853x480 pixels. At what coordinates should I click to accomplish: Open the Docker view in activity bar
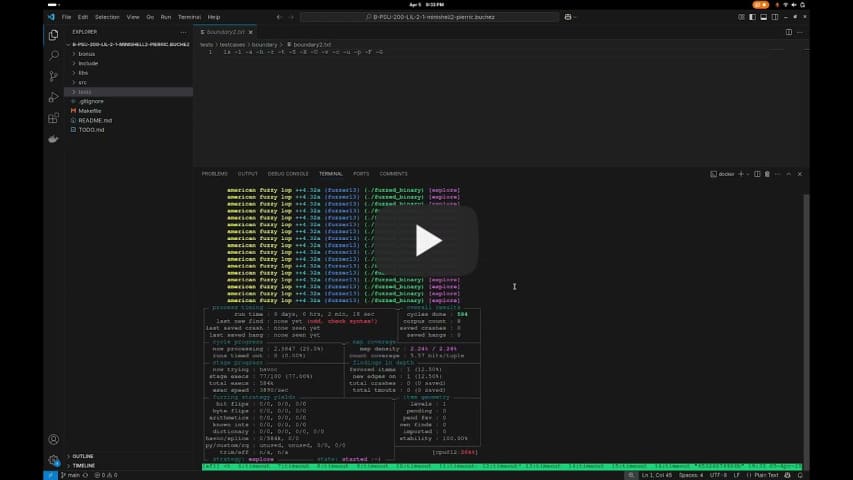pos(53,139)
